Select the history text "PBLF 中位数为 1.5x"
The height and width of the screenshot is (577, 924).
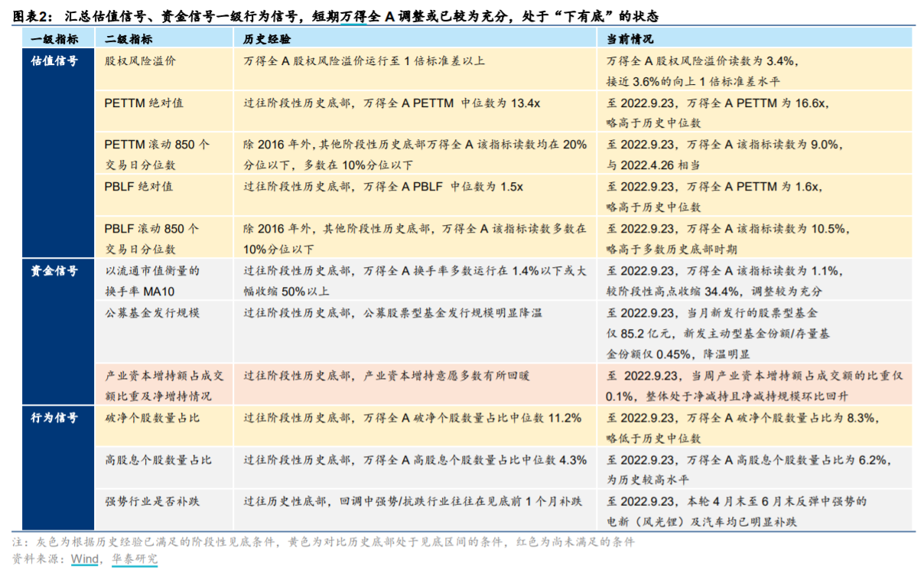pos(468,186)
